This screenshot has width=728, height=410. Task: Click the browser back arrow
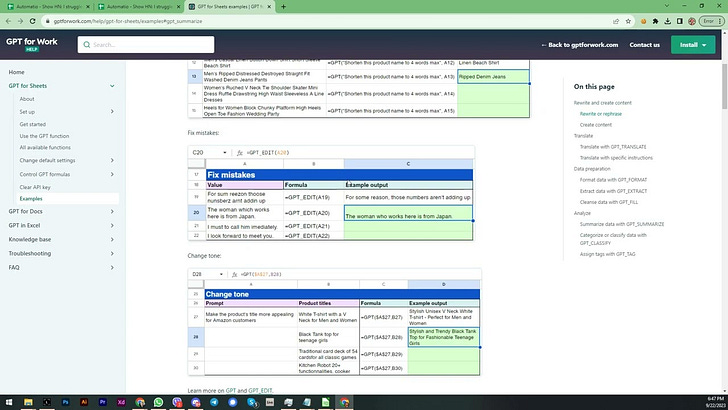8,21
